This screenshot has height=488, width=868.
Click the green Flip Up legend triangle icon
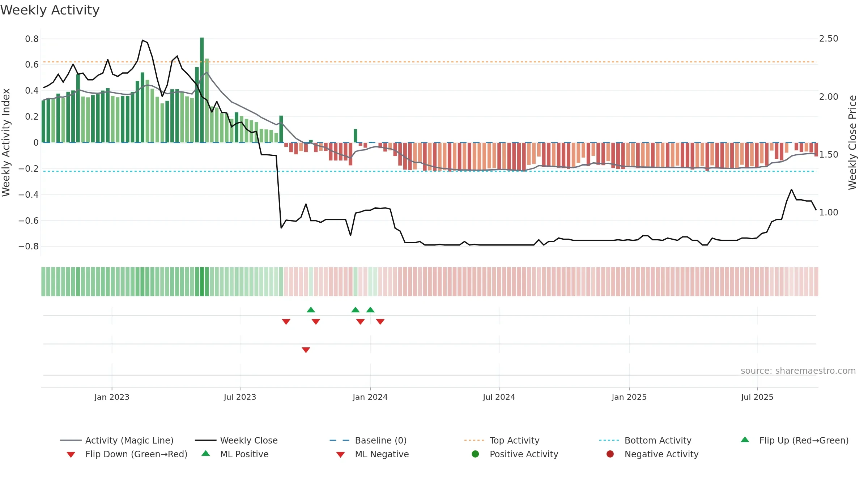click(745, 440)
